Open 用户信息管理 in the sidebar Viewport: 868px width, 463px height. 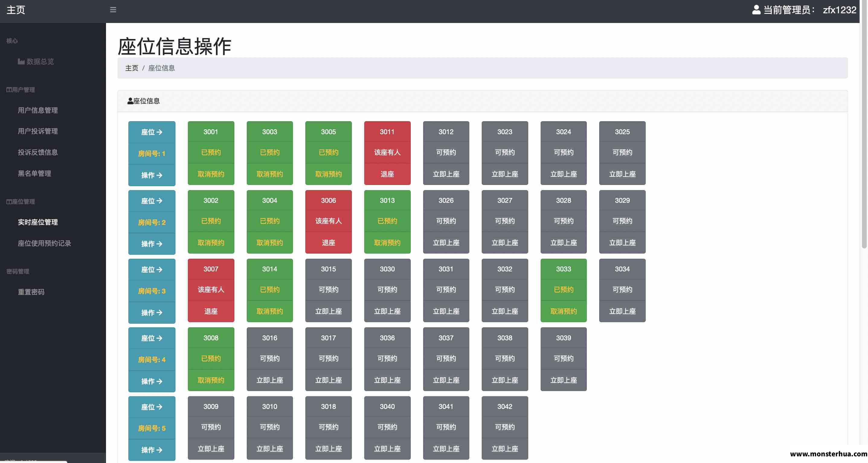coord(38,110)
